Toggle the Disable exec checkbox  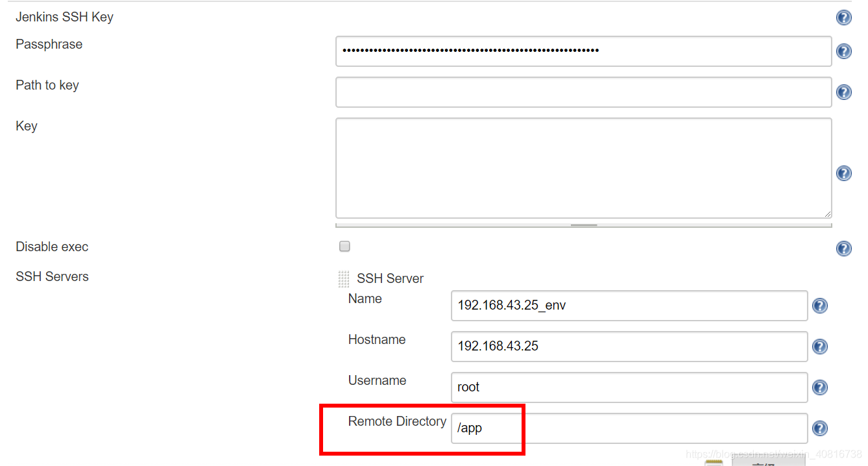tap(344, 246)
